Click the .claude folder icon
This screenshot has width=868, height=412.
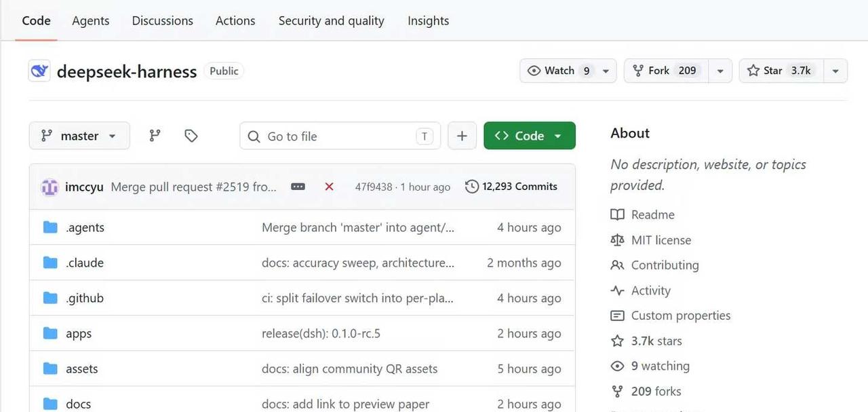[x=50, y=263]
